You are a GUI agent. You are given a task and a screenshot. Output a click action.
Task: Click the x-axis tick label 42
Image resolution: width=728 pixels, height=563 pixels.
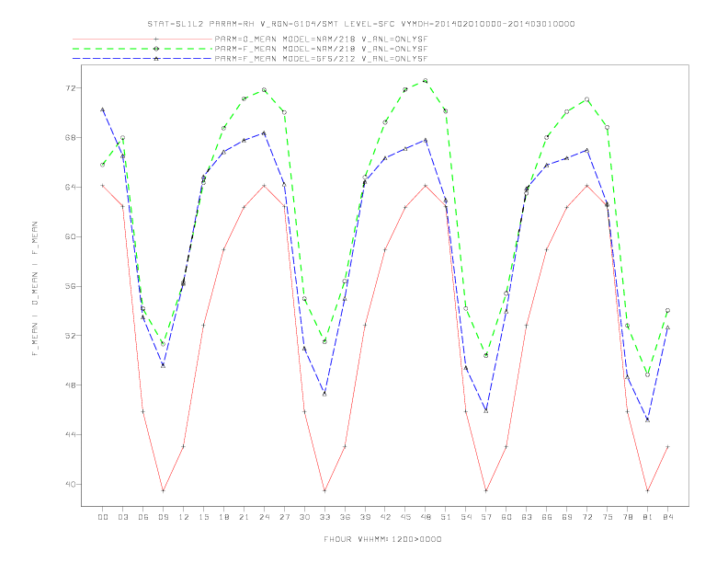385,517
